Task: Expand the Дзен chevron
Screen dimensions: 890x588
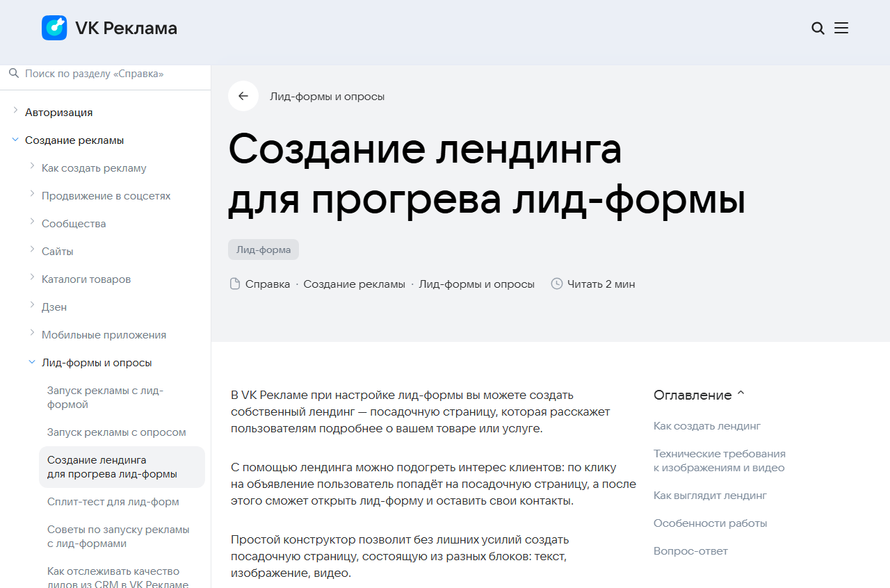Action: (x=32, y=304)
